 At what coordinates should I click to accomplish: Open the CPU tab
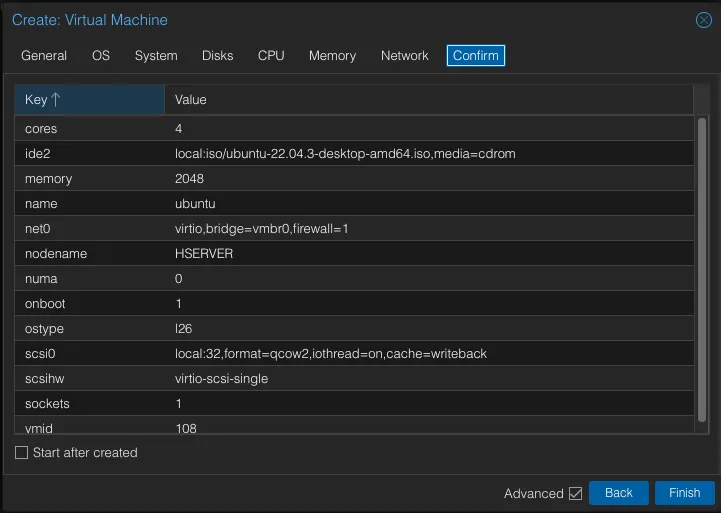tap(271, 56)
